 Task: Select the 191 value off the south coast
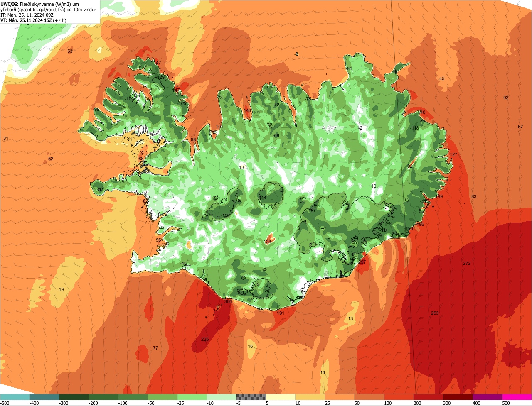[281, 313]
